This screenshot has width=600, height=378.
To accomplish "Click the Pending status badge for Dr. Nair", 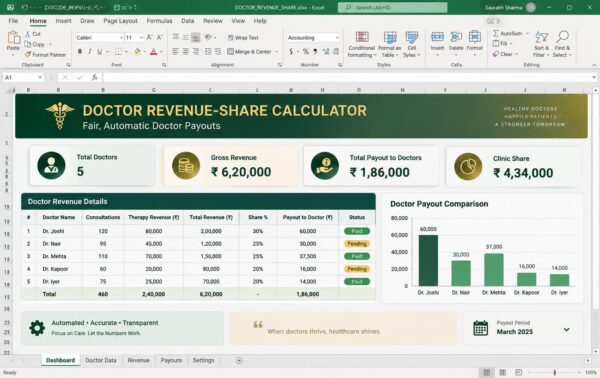I will click(357, 244).
